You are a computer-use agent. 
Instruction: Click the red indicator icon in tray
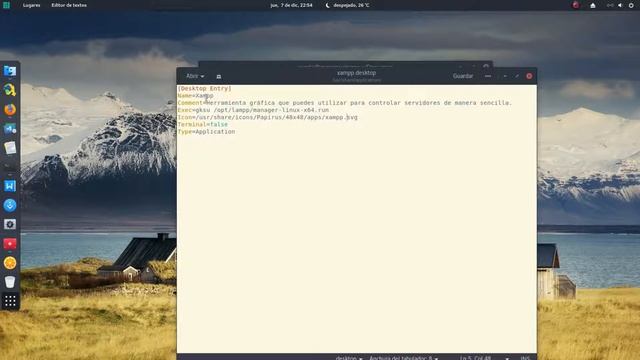[576, 5]
